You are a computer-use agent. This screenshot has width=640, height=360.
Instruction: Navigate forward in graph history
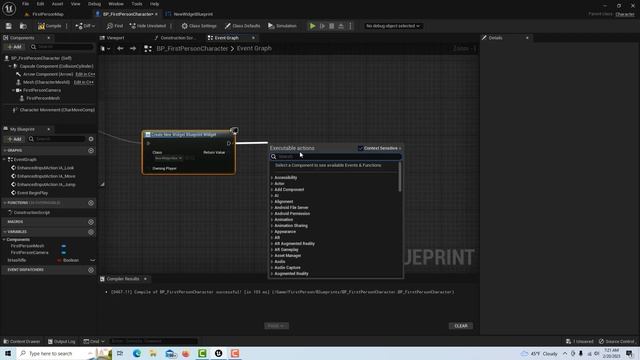coord(133,48)
